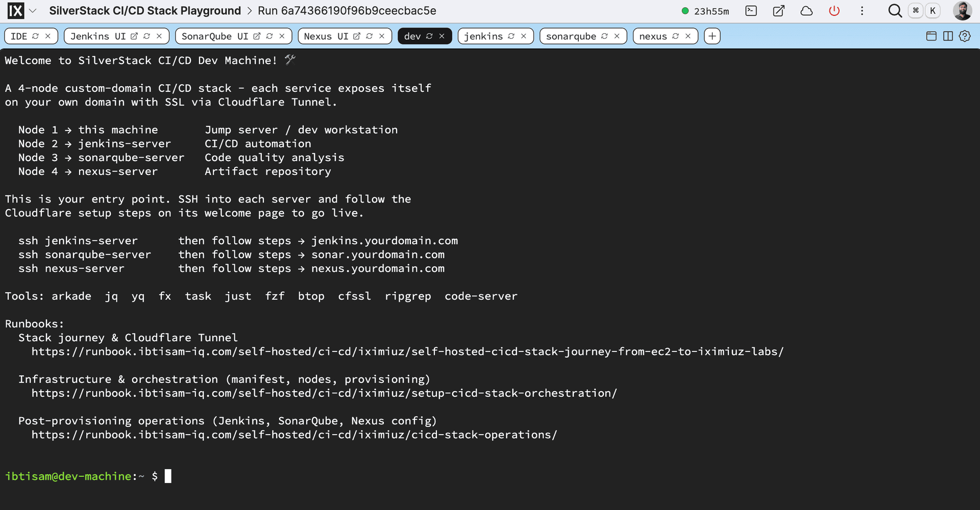This screenshot has height=510, width=980.
Task: Close the IDE tab
Action: click(48, 36)
